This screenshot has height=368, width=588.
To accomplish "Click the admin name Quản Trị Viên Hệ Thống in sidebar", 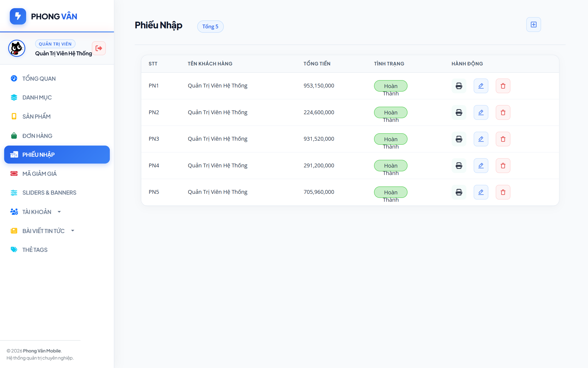I will click(63, 53).
